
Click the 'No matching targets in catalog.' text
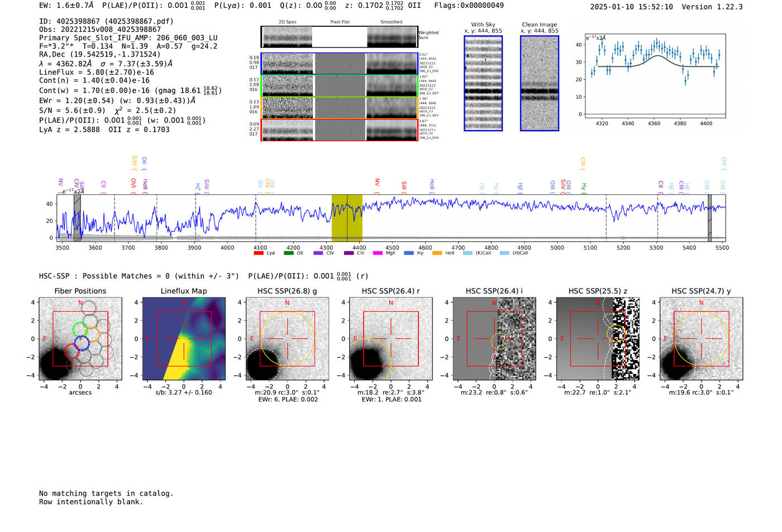(106, 493)
